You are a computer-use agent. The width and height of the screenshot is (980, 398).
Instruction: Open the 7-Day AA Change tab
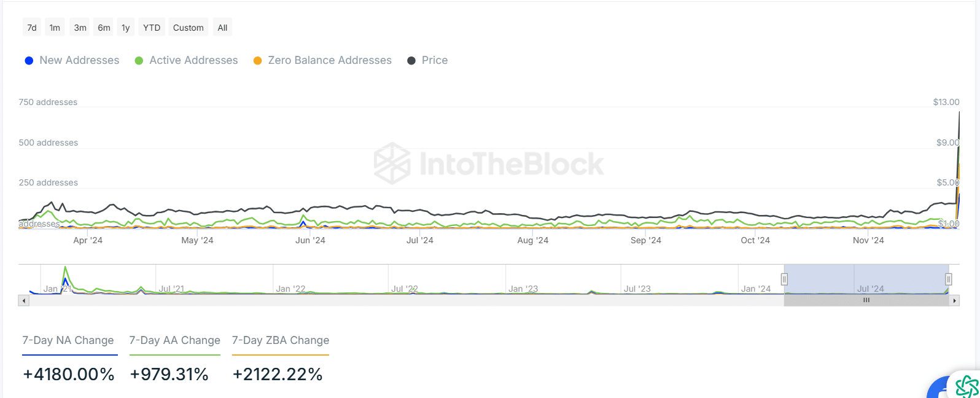coord(175,340)
